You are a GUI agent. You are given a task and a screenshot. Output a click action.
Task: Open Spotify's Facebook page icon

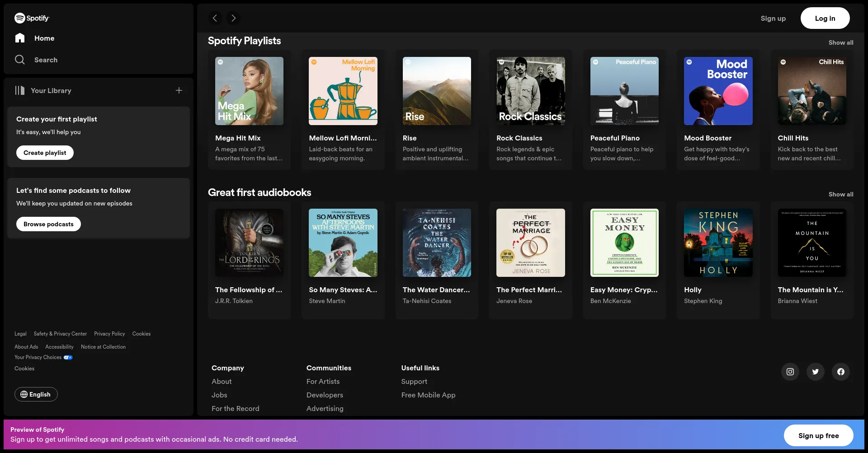click(x=841, y=372)
